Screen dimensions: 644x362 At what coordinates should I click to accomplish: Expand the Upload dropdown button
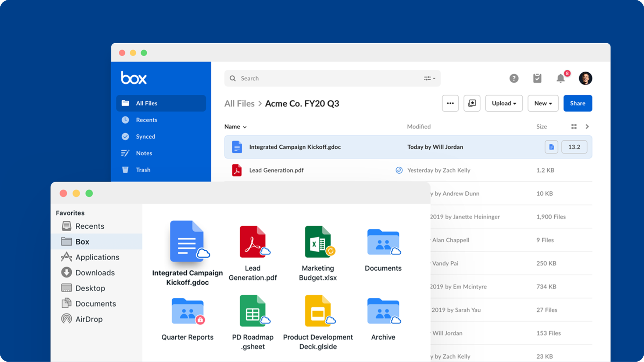pyautogui.click(x=504, y=103)
